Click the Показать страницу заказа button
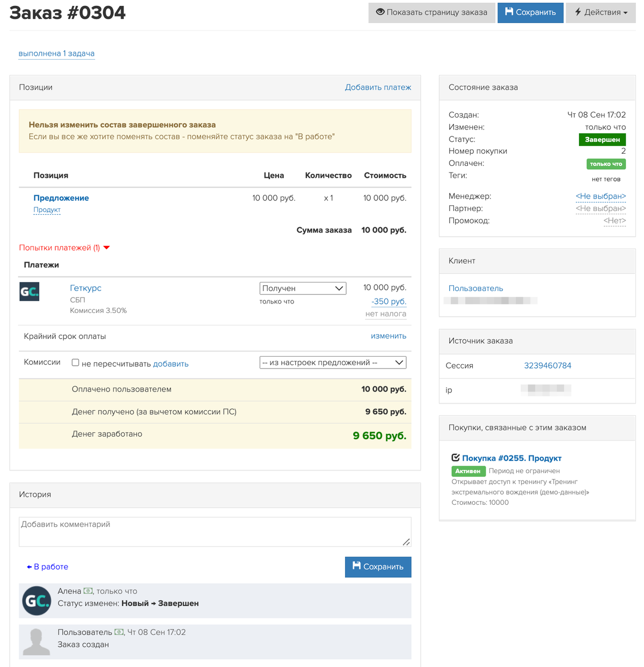 tap(431, 12)
